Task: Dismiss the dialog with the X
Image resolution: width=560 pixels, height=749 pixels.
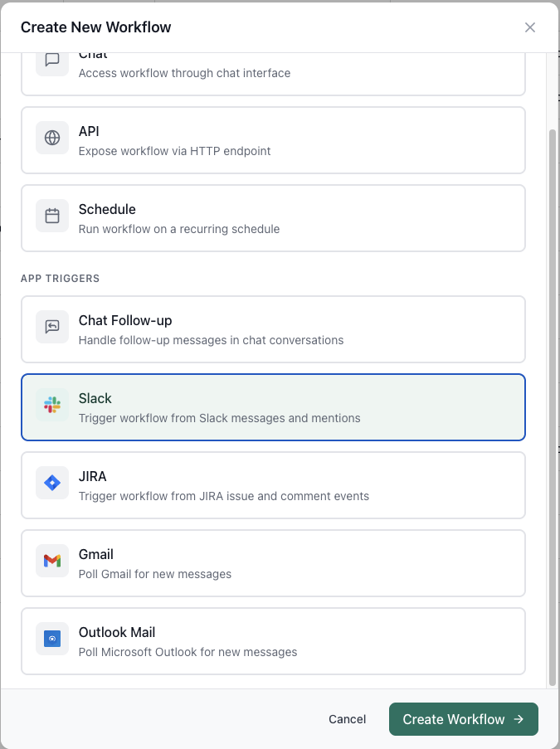Action: (530, 27)
